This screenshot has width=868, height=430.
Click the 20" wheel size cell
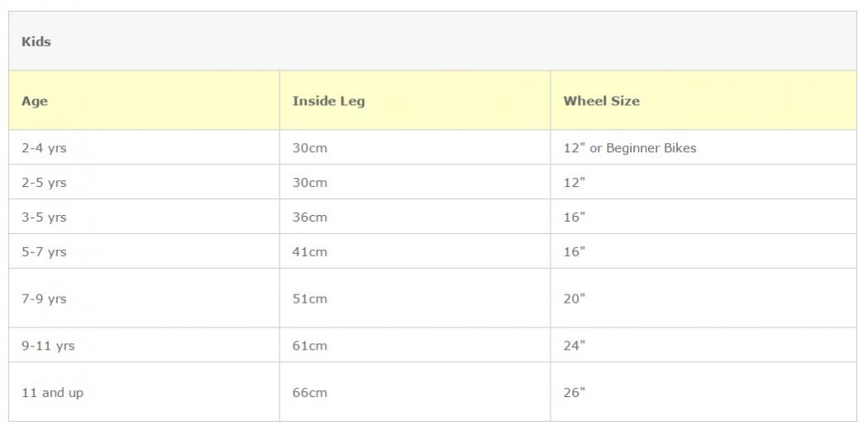coord(575,299)
